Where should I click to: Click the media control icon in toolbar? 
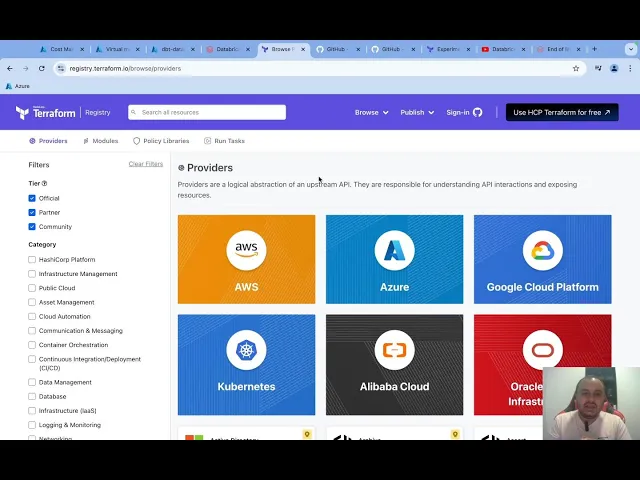tap(598, 69)
